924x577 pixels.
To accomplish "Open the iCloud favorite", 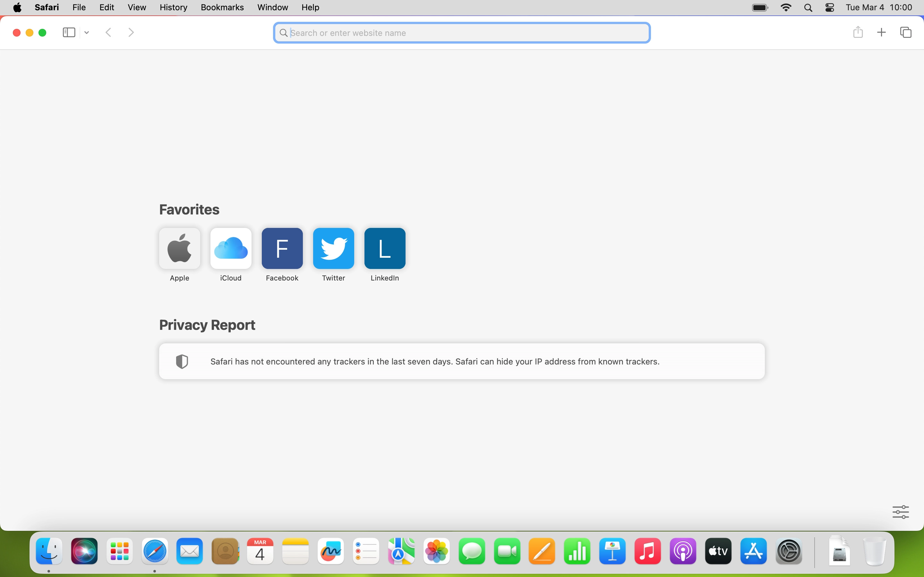I will 231,248.
